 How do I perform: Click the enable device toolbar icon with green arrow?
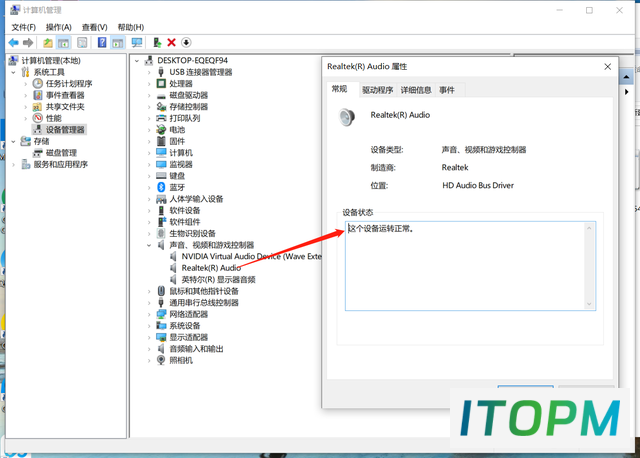coord(157,42)
